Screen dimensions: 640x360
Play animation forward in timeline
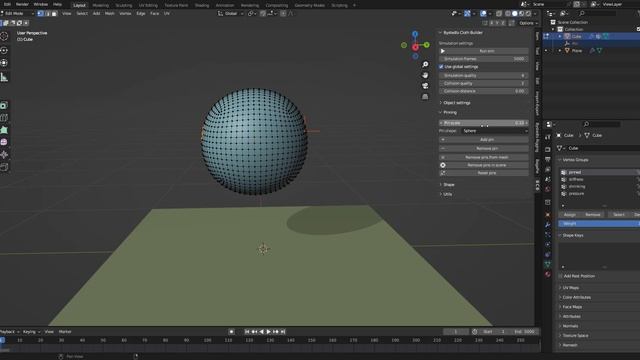[269, 332]
